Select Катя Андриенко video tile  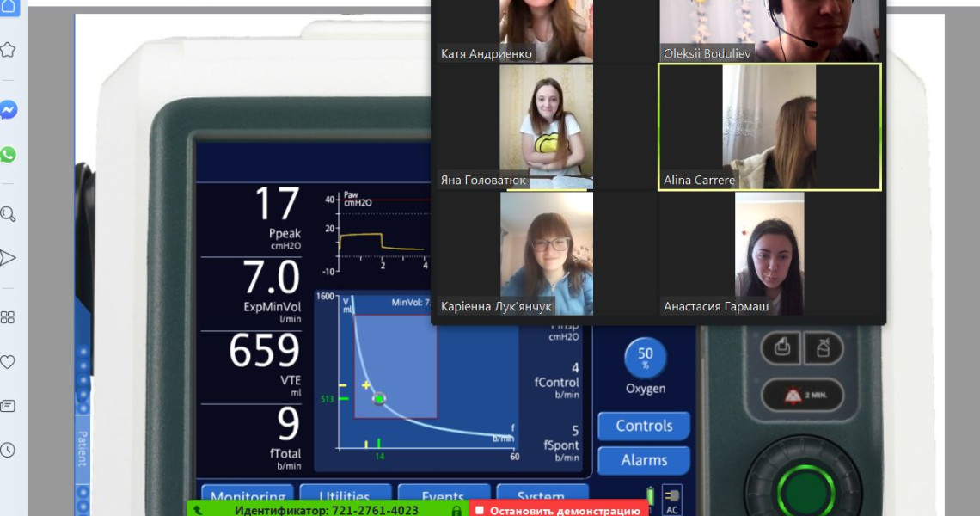tap(546, 31)
